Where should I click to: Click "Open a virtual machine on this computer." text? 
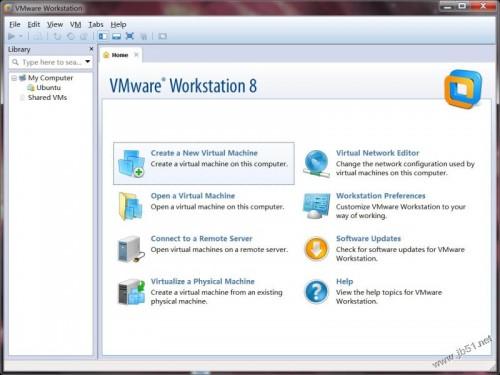point(217,207)
